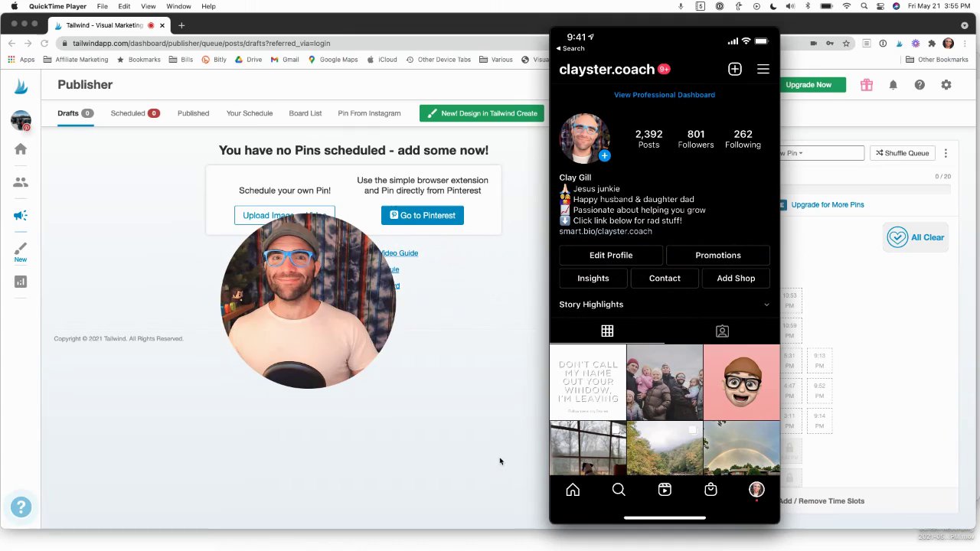Image resolution: width=980 pixels, height=551 pixels.
Task: Tap Instagram search magnifier icon
Action: 619,490
